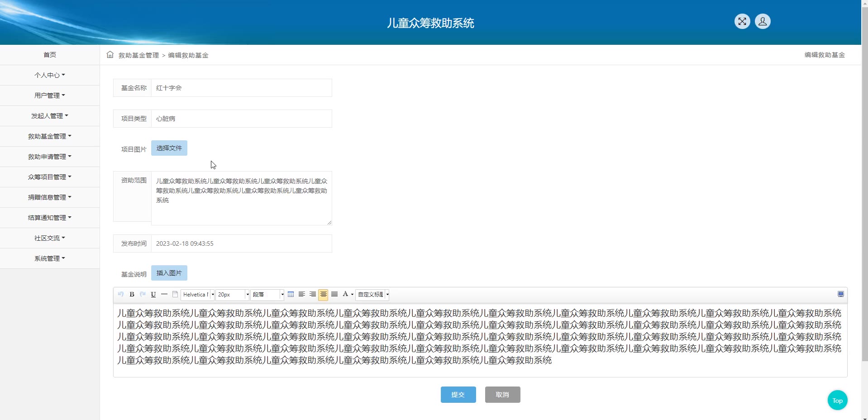Expand the 救助申请管理 sidebar menu
Viewport: 868px width, 420px height.
click(x=50, y=157)
